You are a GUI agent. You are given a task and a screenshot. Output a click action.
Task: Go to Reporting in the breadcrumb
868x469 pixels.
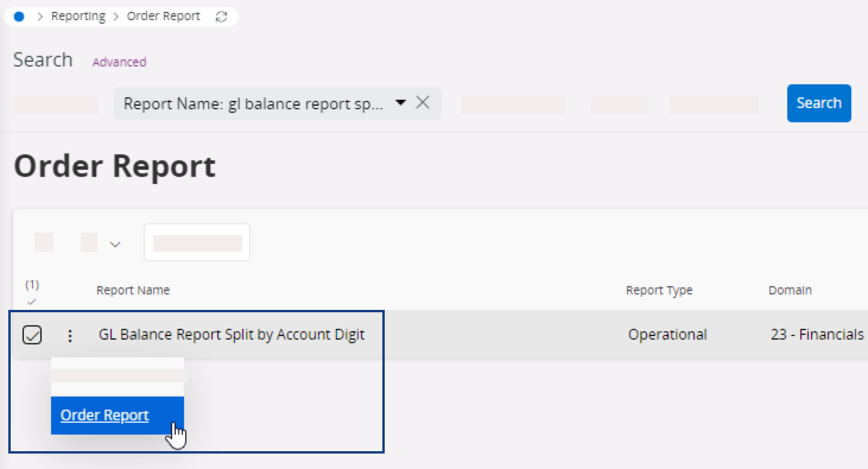pos(78,17)
